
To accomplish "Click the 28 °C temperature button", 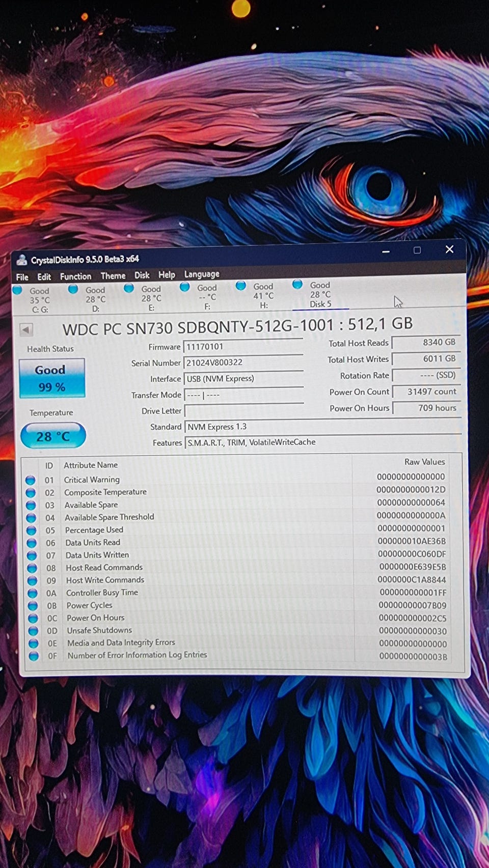I will coord(53,436).
